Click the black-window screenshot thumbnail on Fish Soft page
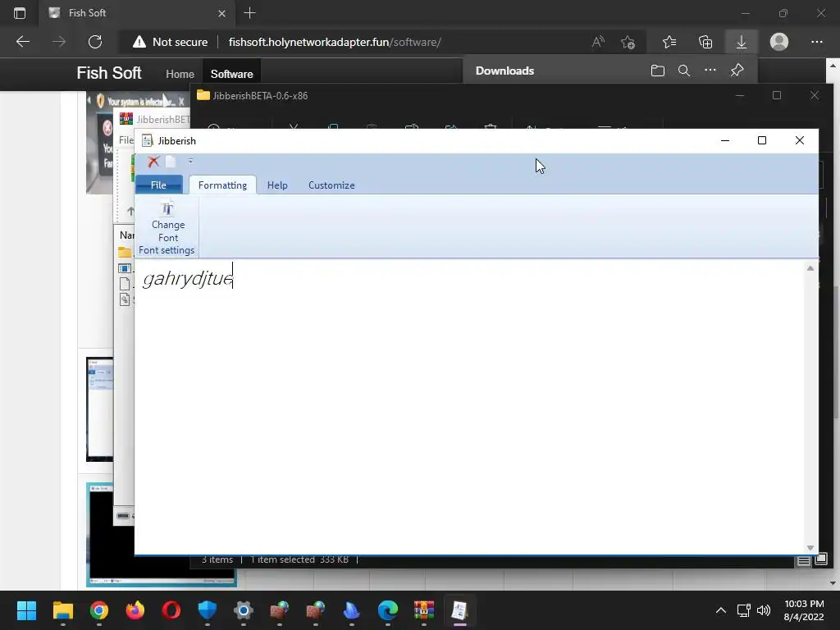The height and width of the screenshot is (630, 840). click(x=161, y=535)
